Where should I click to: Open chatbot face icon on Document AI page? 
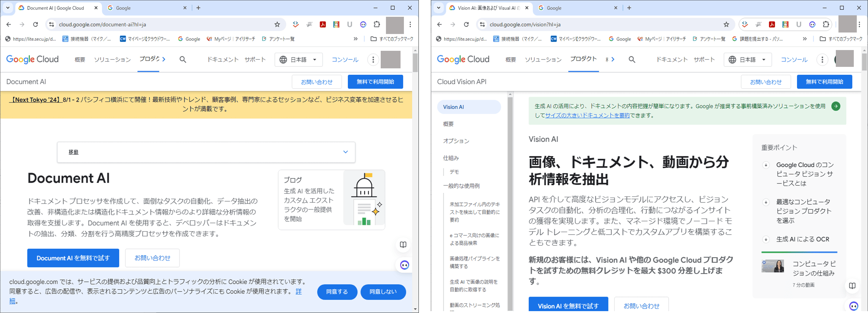405,265
